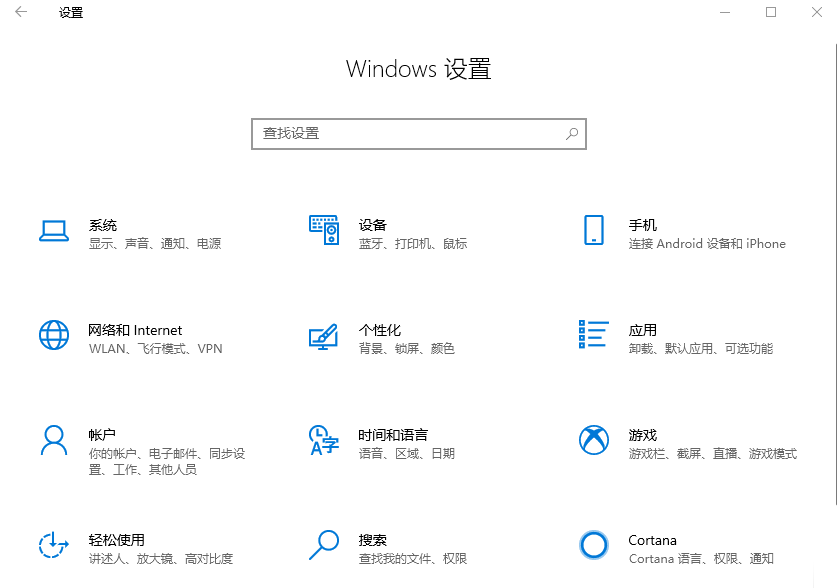Open the 游戏 Xbox icon

(594, 440)
